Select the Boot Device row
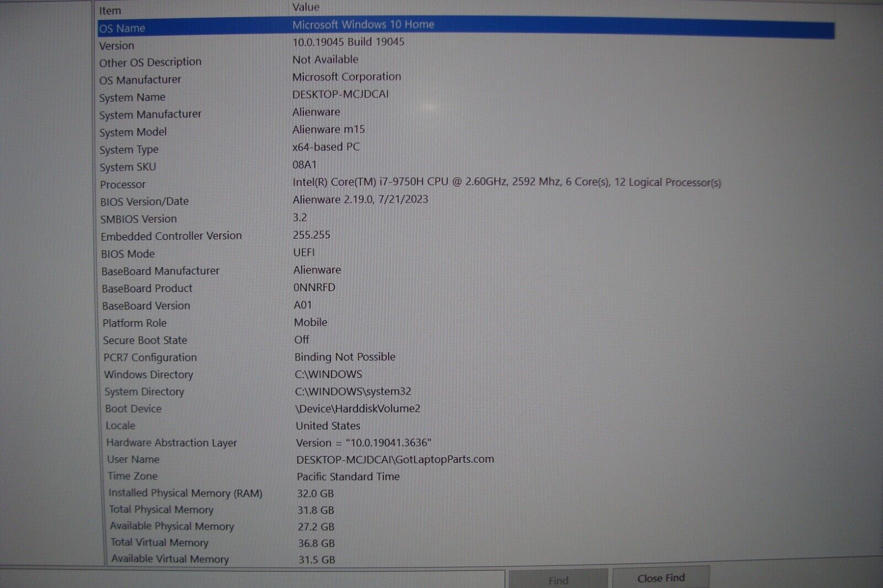The image size is (883, 588). (x=466, y=408)
